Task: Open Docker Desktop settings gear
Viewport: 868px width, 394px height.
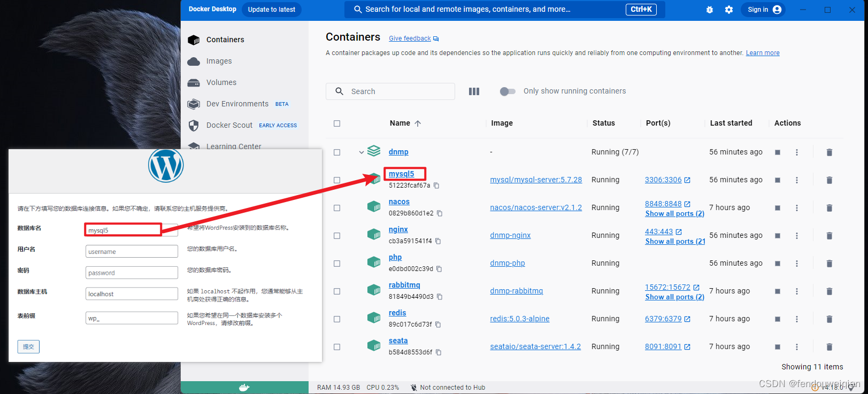Action: coord(729,10)
